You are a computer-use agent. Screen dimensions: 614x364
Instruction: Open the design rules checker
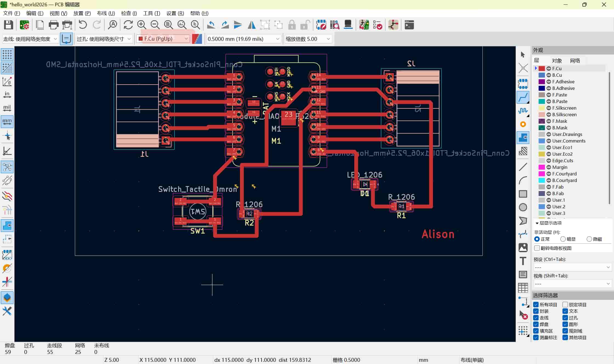[377, 25]
